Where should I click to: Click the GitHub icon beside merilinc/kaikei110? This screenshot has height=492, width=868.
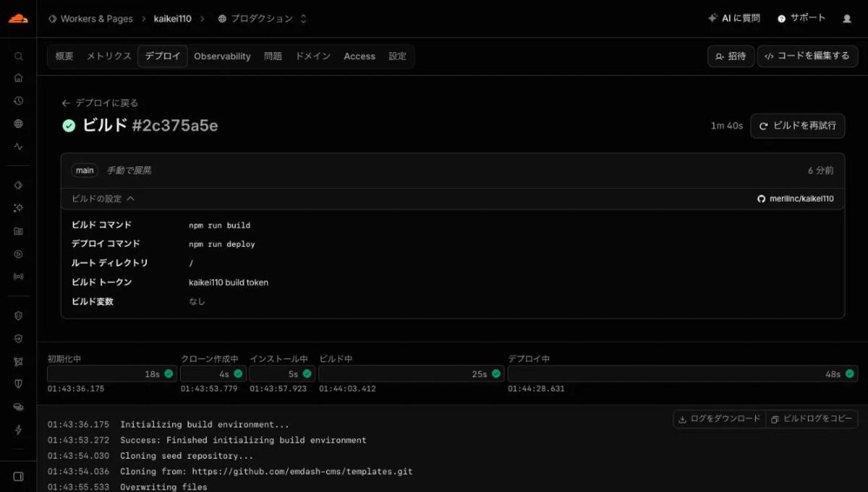(x=761, y=199)
